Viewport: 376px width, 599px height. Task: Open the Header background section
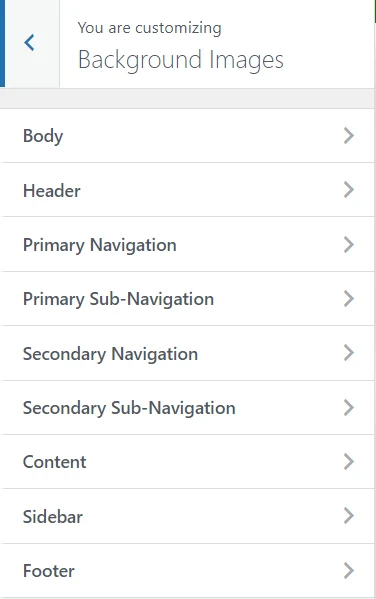tap(187, 190)
